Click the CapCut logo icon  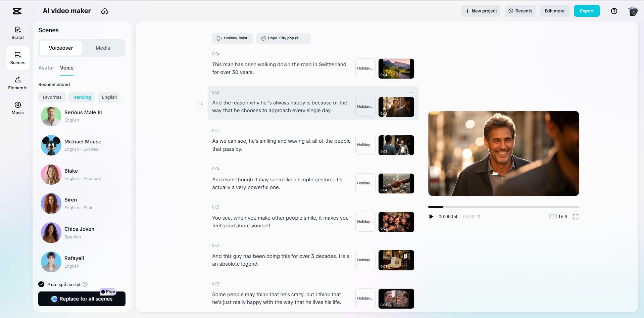(17, 11)
